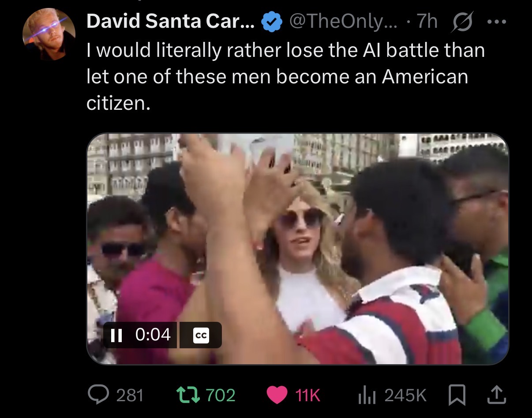Pause the playing video
532x418 pixels.
click(x=116, y=336)
